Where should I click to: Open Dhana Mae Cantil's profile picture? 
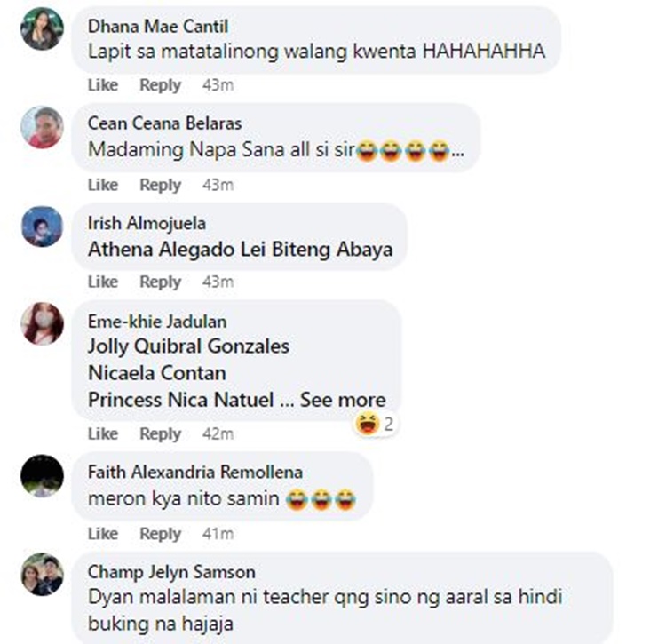tap(42, 29)
